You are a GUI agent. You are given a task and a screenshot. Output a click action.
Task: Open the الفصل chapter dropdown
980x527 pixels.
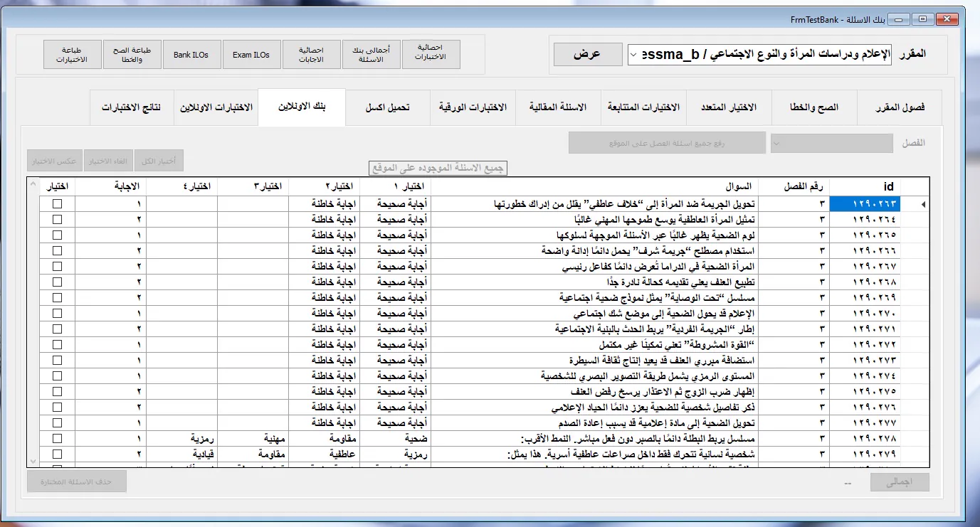pos(832,143)
